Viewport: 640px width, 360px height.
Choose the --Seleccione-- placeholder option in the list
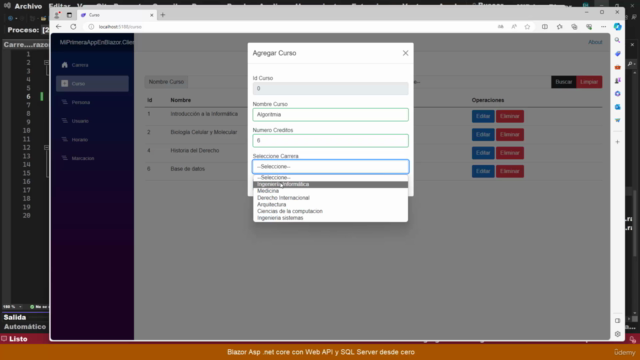click(330, 178)
